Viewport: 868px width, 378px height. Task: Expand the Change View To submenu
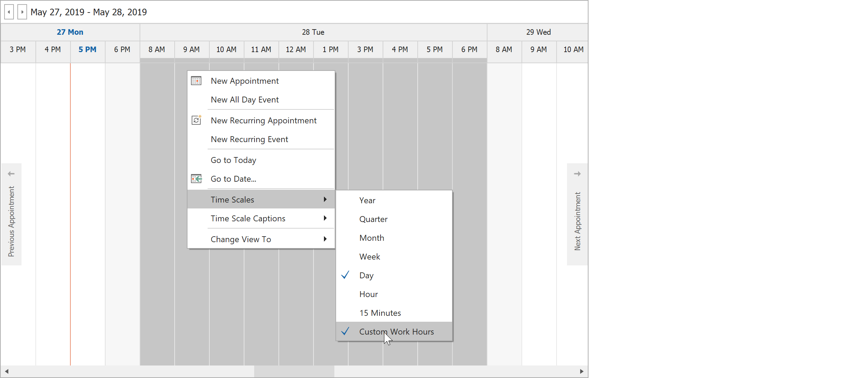coord(261,239)
